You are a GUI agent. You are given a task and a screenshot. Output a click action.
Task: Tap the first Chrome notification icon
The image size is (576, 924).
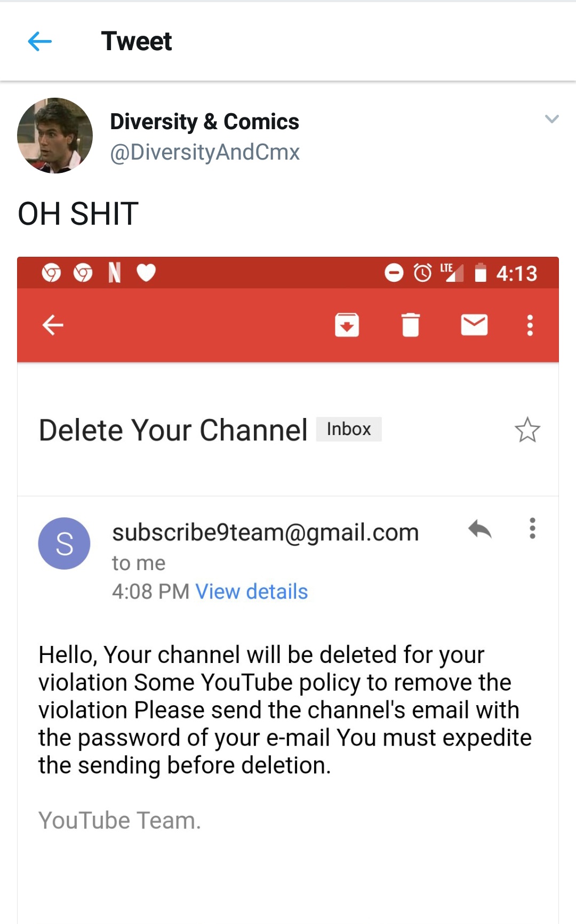51,273
